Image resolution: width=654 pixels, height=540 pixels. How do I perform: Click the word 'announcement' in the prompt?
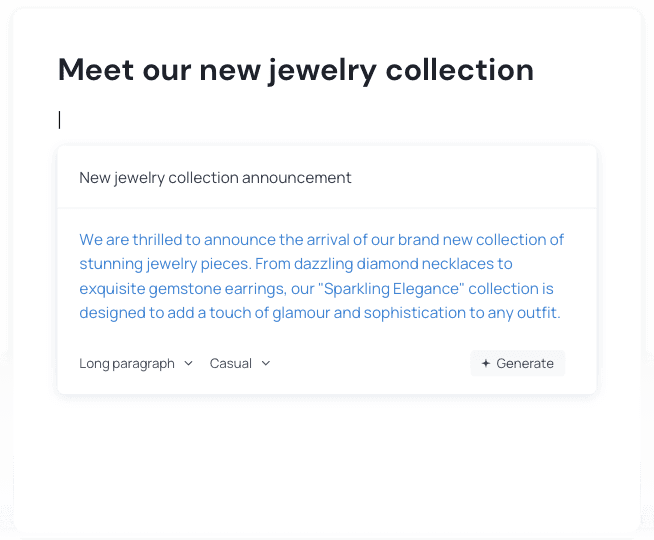click(x=302, y=178)
